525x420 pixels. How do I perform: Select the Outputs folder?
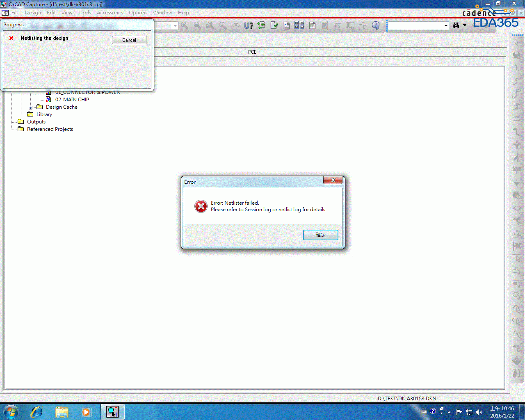point(36,122)
